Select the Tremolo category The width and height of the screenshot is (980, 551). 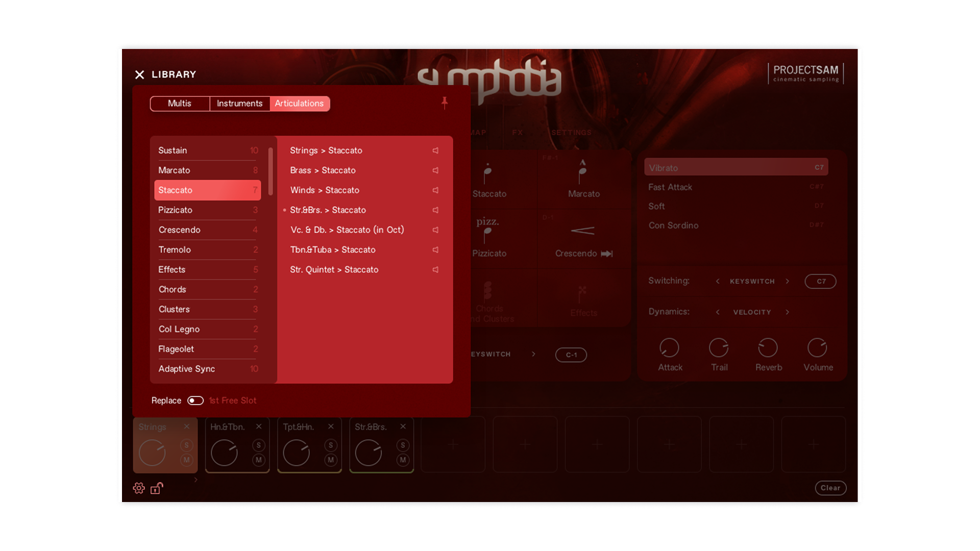pos(207,250)
